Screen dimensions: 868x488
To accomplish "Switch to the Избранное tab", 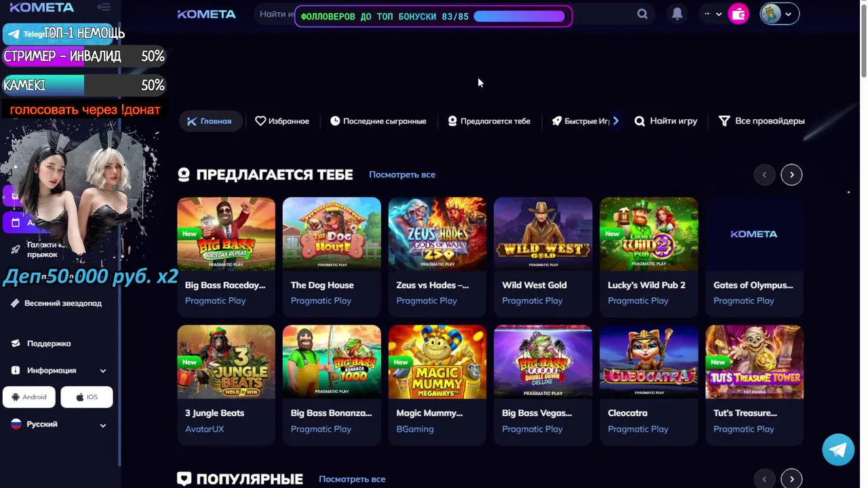I will 282,121.
